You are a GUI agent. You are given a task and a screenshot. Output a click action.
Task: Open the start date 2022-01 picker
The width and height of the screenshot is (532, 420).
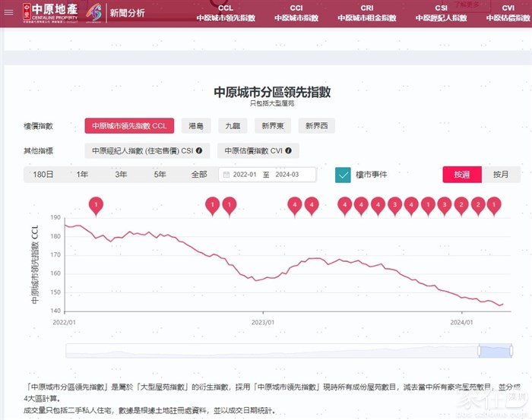click(x=245, y=175)
